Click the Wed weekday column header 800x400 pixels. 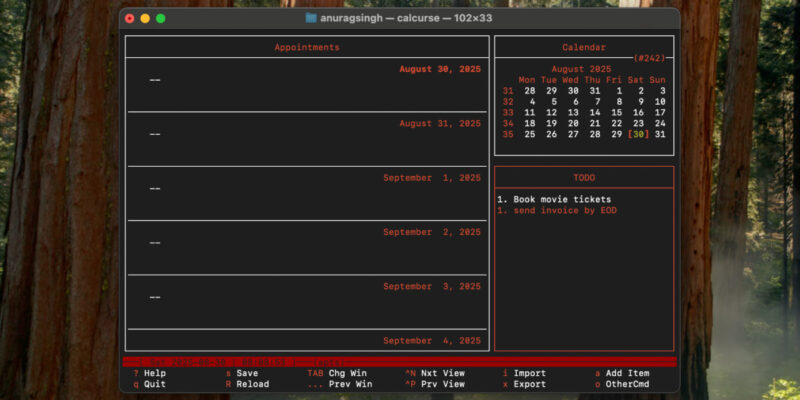(x=570, y=80)
